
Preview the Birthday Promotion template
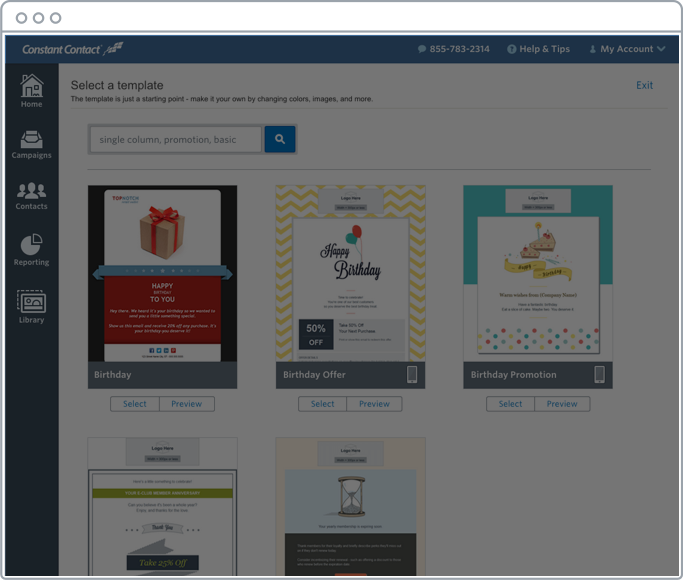(561, 404)
